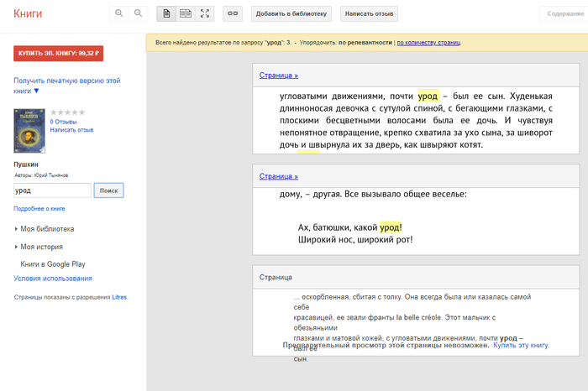Switch to single page view
588x391 pixels.
click(x=166, y=13)
